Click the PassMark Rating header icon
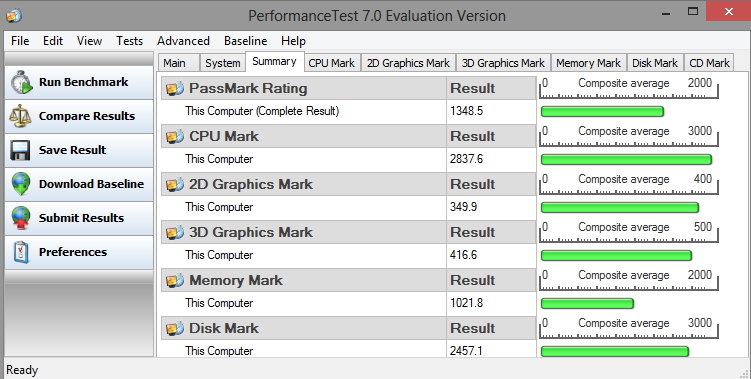This screenshot has width=751, height=379. point(175,88)
